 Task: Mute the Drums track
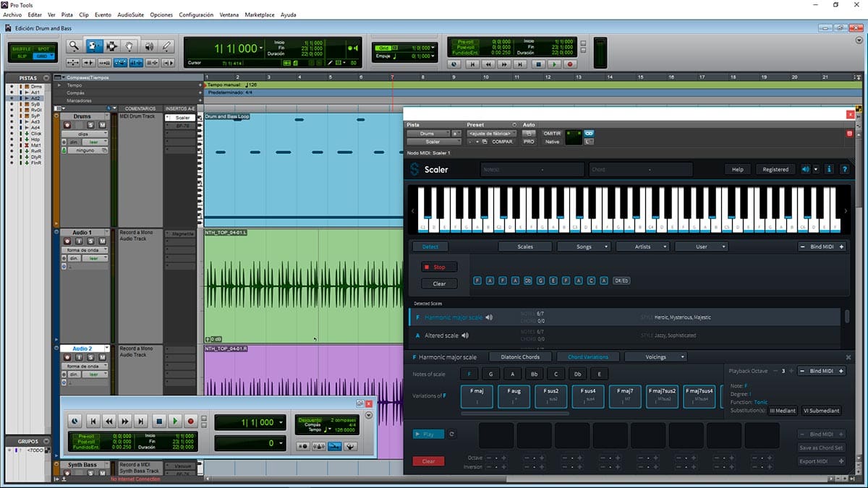coord(102,125)
